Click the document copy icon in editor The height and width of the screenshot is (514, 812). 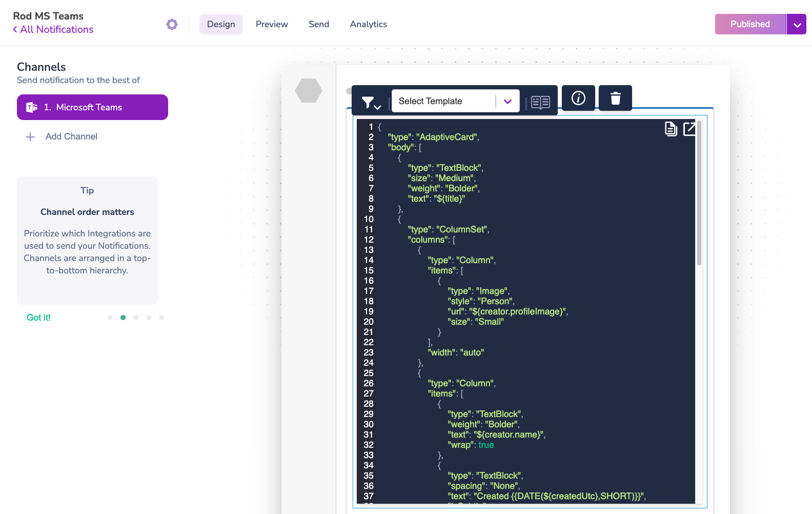click(671, 129)
